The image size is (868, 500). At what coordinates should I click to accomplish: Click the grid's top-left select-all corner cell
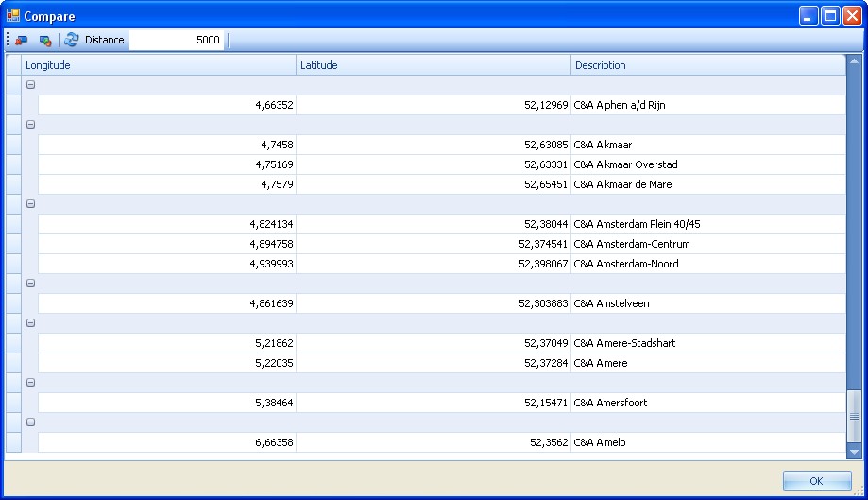[x=13, y=65]
